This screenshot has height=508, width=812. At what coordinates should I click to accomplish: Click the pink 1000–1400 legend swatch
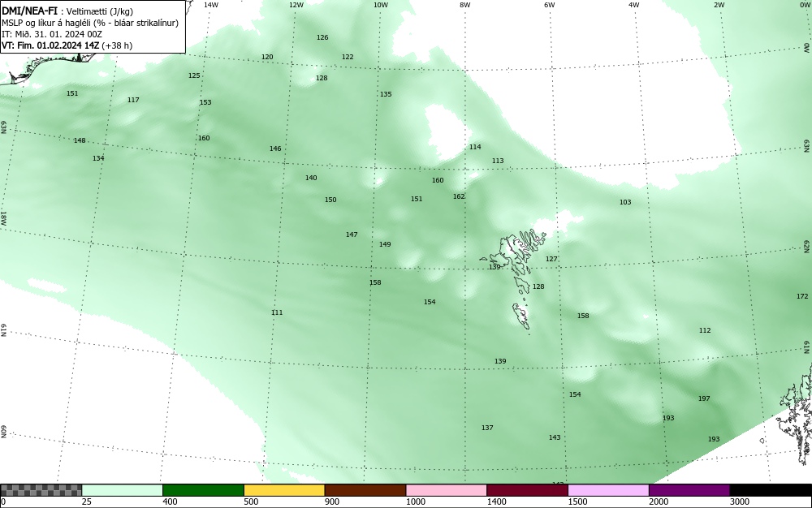[x=447, y=490]
